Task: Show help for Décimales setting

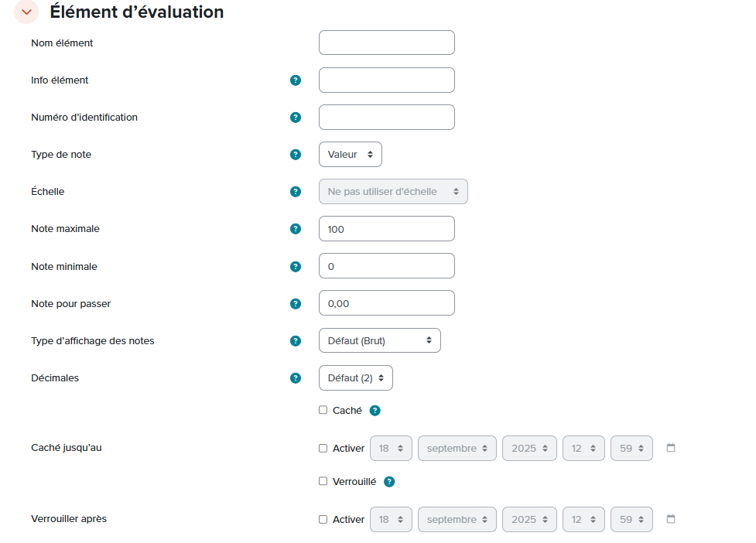Action: click(x=295, y=378)
